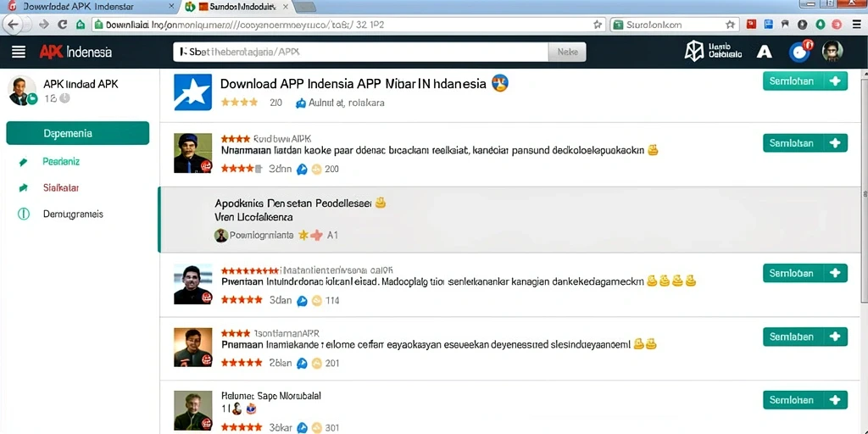Open the notification icon with red badge
This screenshot has width=868, height=434.
800,52
